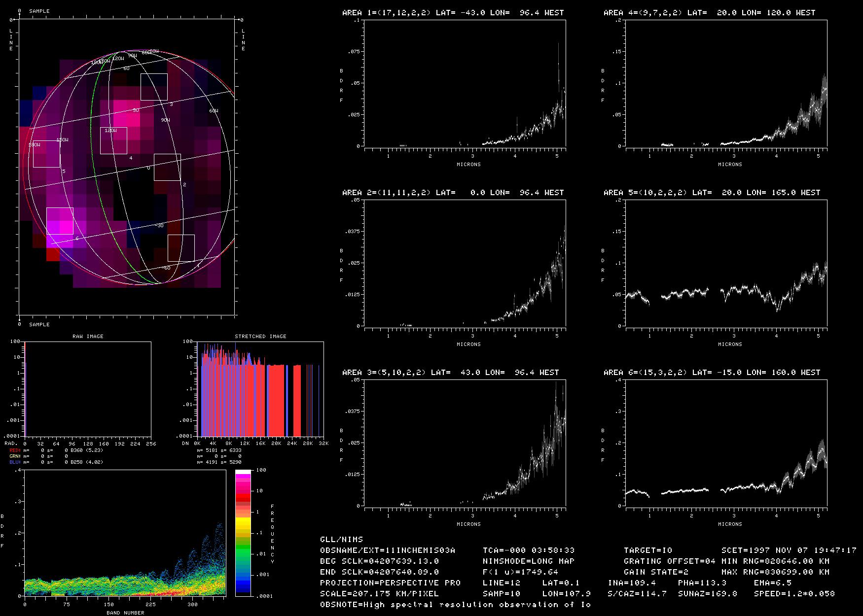Select the AREA 1=(17,12,2,2) title text
Viewport: 863px width, 616px height.
453,13
